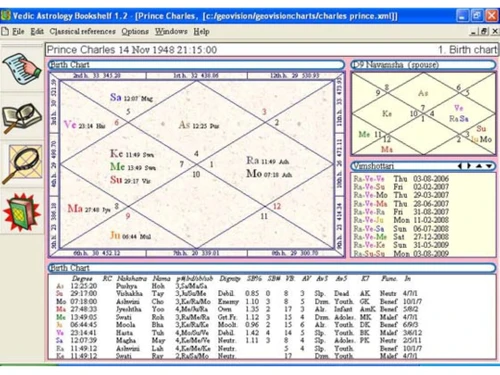Select Mo 07:18 in birth chart
The width and height of the screenshot is (500, 375).
point(269,174)
